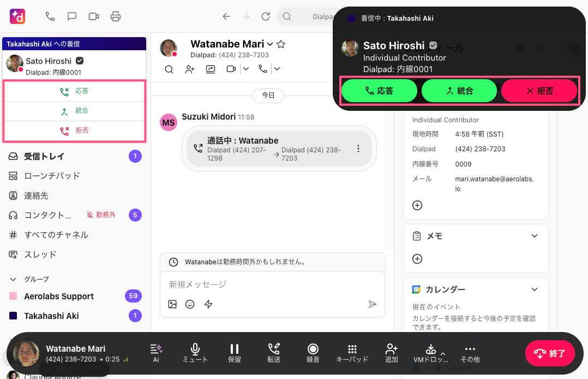Image resolution: width=588 pixels, height=379 pixels.
Task: Open the message bubble icon in top bar
Action: pos(71,16)
